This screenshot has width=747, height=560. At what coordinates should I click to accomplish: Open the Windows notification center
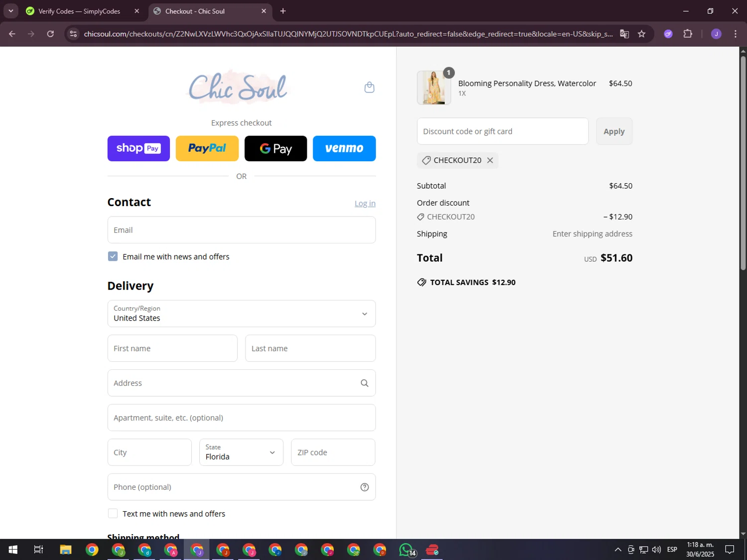(x=730, y=550)
